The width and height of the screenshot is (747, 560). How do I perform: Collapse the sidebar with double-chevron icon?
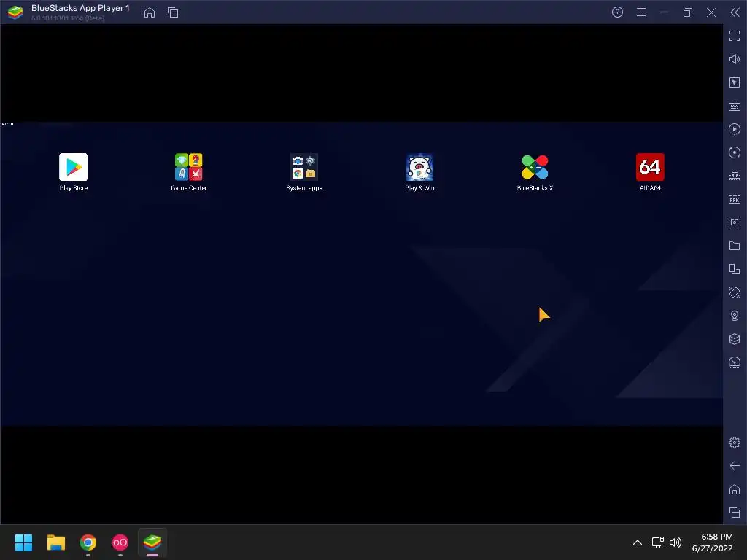[735, 12]
